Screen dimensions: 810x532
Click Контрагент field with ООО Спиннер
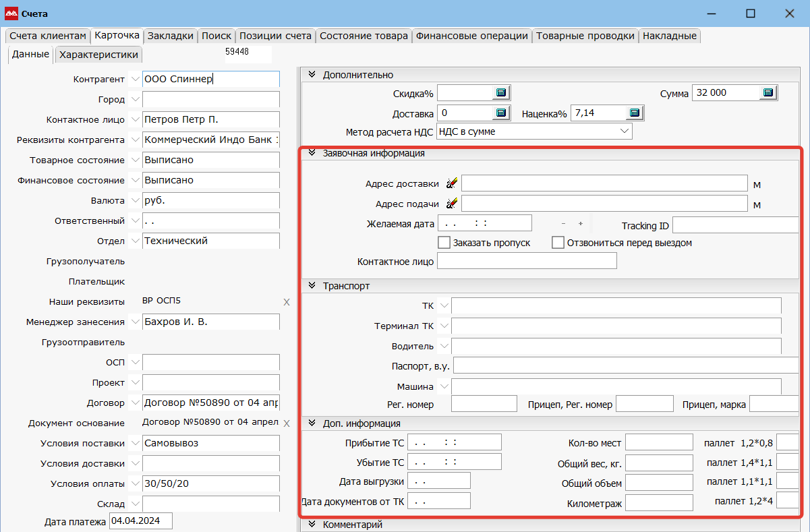pyautogui.click(x=211, y=80)
